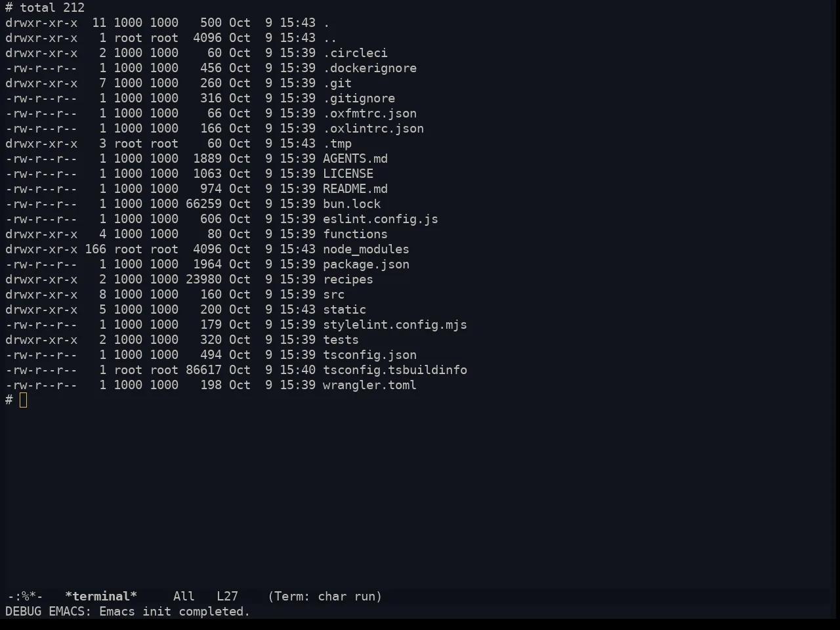840x630 pixels.
Task: Select the AGENTS.md file name
Action: (x=355, y=159)
